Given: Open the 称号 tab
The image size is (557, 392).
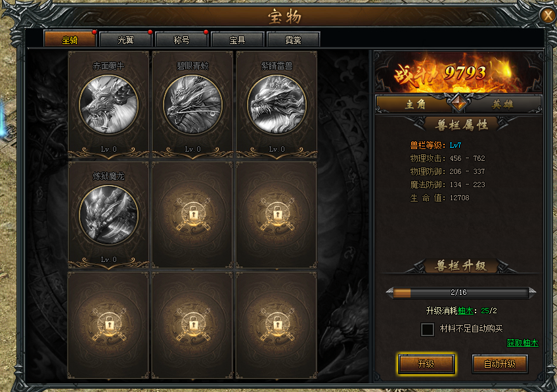Looking at the screenshot, I should [181, 40].
